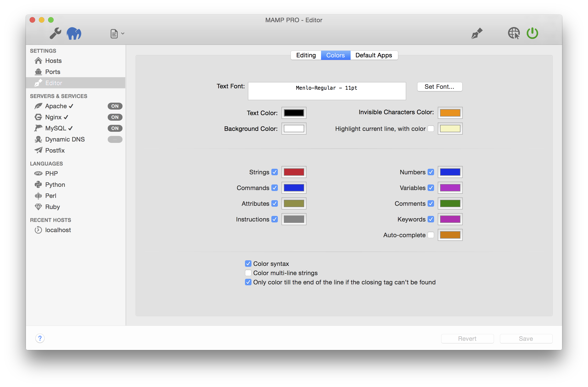Switch to the Default Apps tab
Screen dimensions: 588x387
[x=374, y=55]
